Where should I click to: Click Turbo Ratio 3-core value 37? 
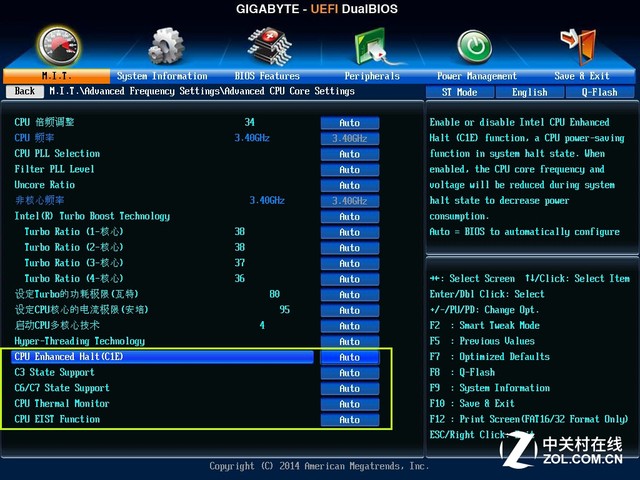click(240, 262)
